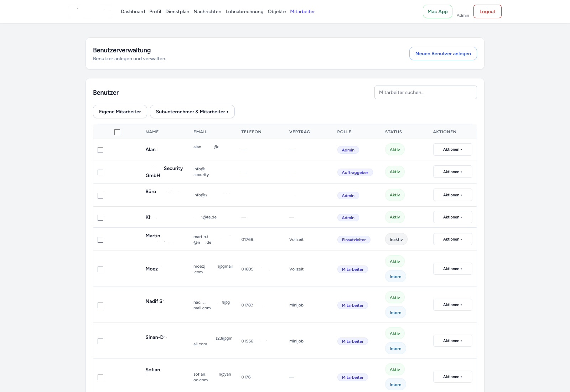The height and width of the screenshot is (392, 570).
Task: Click Neuen Benutzer anlegen
Action: pyautogui.click(x=443, y=53)
